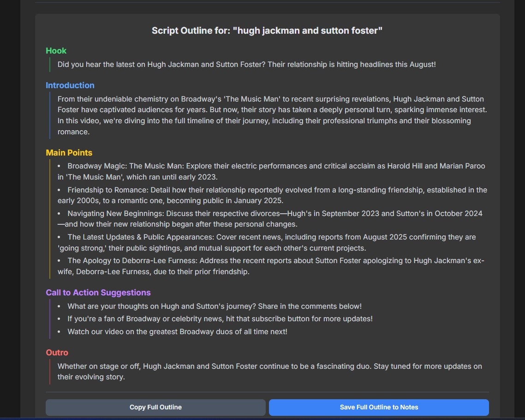Image resolution: width=525 pixels, height=420 pixels.
Task: Click the Script Outline title text
Action: tap(267, 30)
